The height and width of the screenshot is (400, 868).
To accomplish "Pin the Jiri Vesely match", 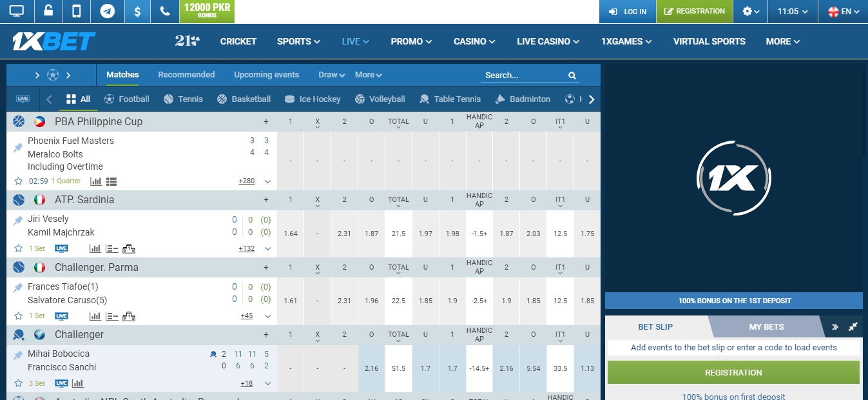I will point(18,220).
